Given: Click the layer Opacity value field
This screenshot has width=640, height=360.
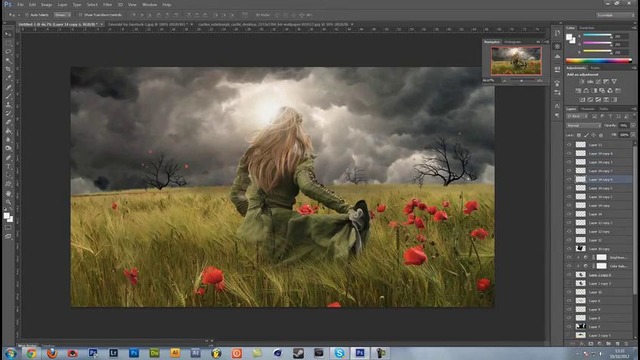Looking at the screenshot, I should pos(623,126).
